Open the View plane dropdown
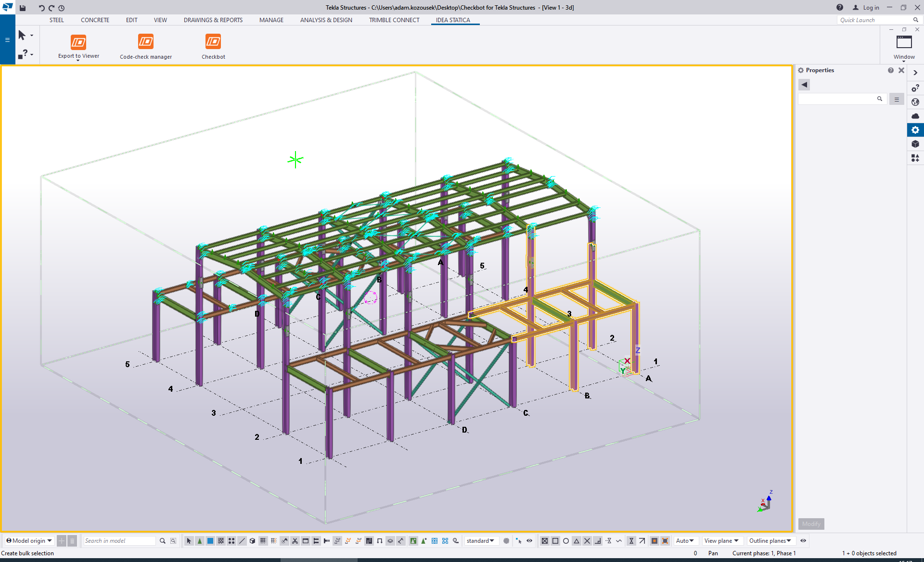Image resolution: width=924 pixels, height=562 pixels. (721, 541)
